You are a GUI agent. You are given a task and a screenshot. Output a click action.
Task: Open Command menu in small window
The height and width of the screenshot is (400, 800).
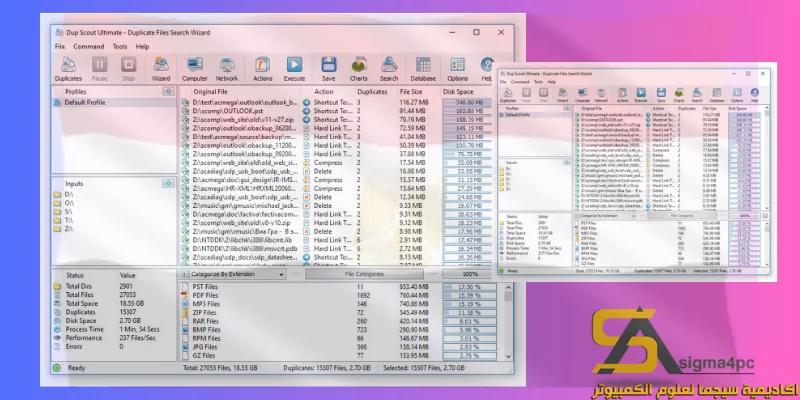[520, 82]
